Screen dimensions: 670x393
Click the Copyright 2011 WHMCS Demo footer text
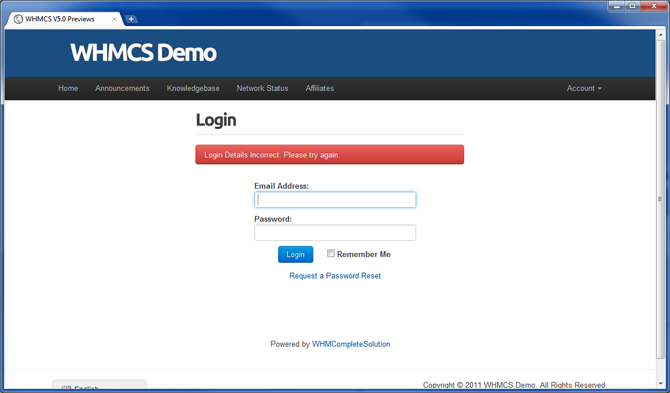[514, 385]
